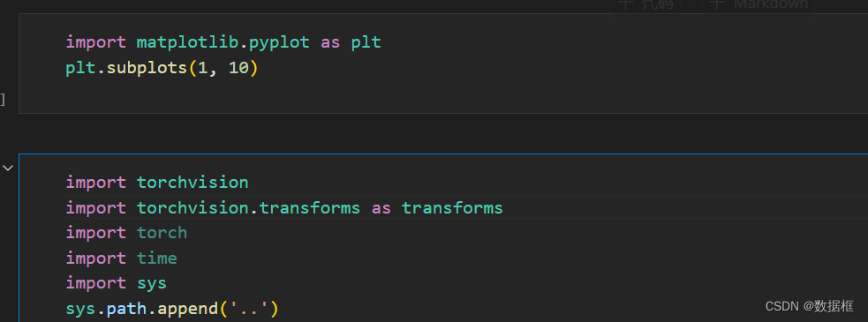Click the 'plt' alias after 'as' keyword
Viewport: 868px width, 322px height.
(x=366, y=42)
